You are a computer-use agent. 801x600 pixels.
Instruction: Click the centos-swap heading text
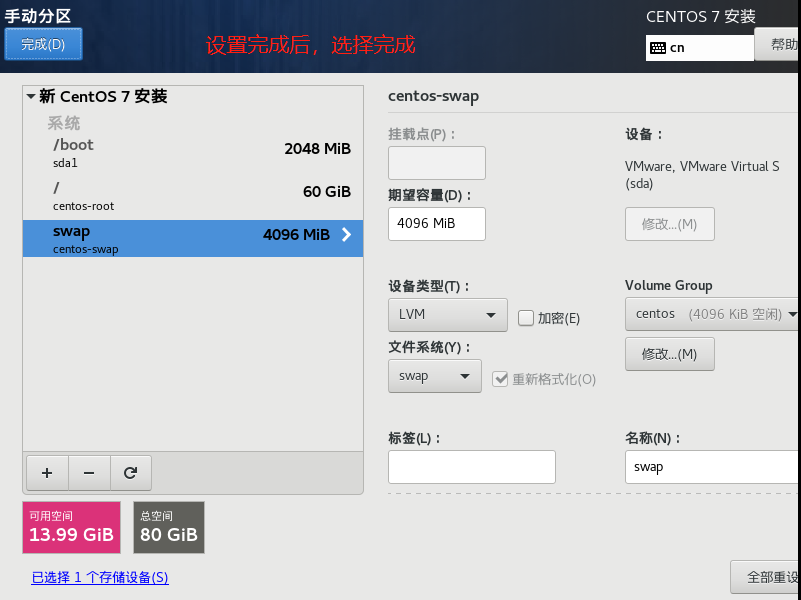(434, 96)
